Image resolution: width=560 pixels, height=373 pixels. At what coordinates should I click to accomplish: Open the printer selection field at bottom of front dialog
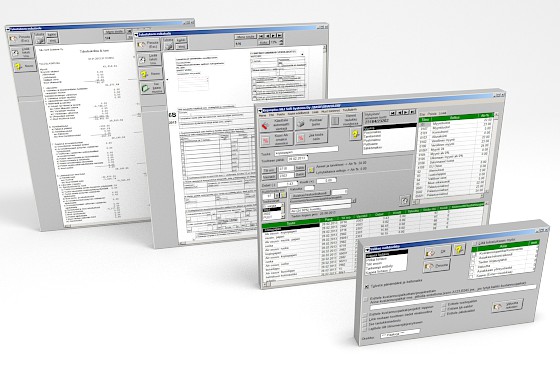click(400, 333)
